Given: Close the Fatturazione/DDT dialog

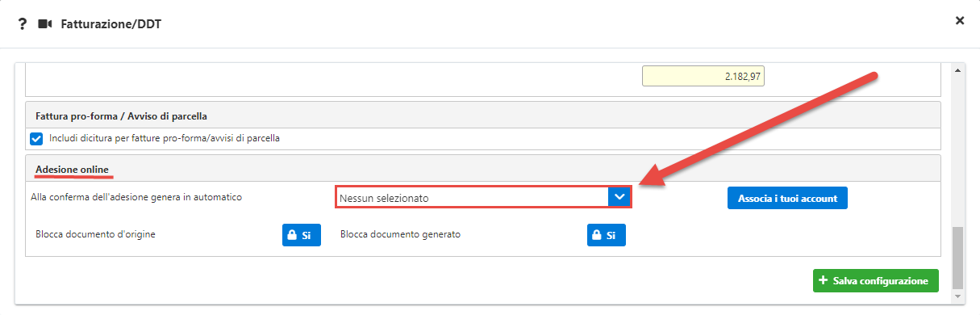Looking at the screenshot, I should 960,20.
